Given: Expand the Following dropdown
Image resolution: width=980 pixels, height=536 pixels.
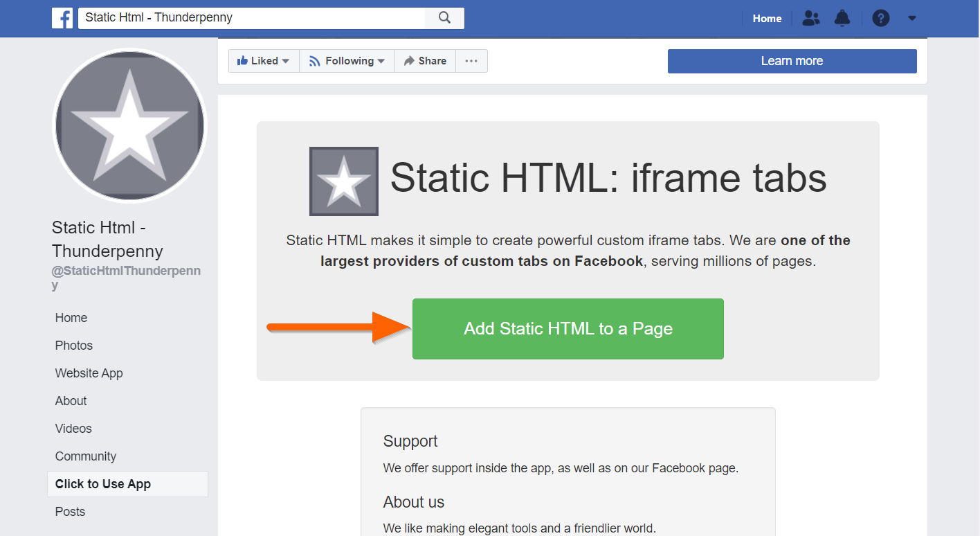Looking at the screenshot, I should pyautogui.click(x=347, y=61).
